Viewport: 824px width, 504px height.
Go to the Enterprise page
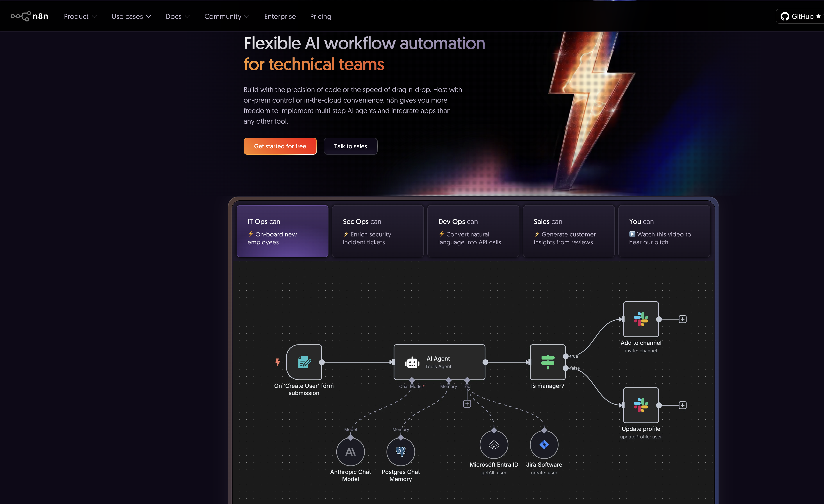(280, 16)
